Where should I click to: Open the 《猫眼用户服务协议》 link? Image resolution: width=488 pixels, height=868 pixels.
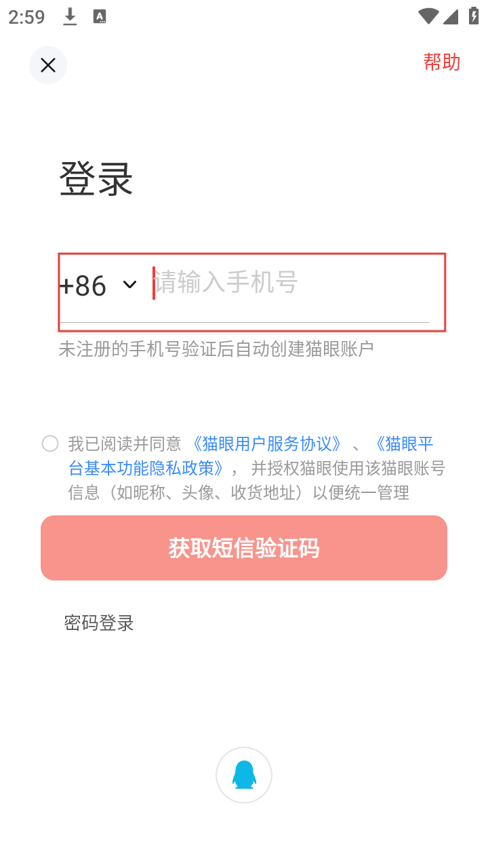[x=266, y=443]
